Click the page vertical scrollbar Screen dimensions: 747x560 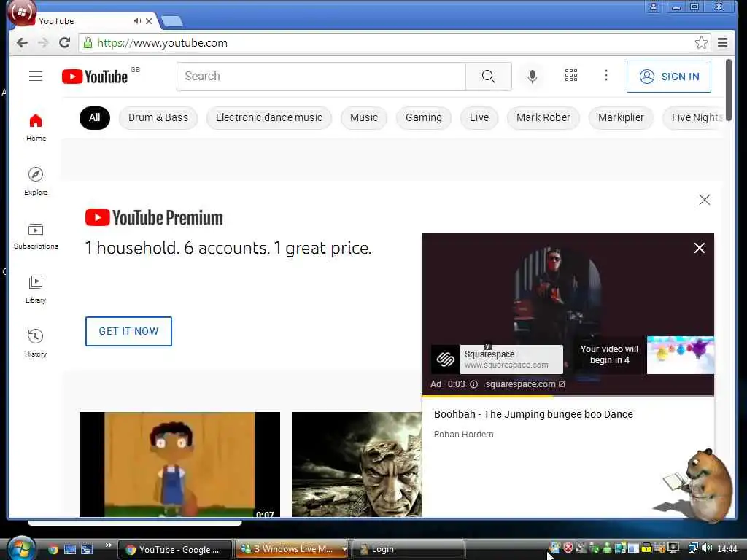point(729,90)
